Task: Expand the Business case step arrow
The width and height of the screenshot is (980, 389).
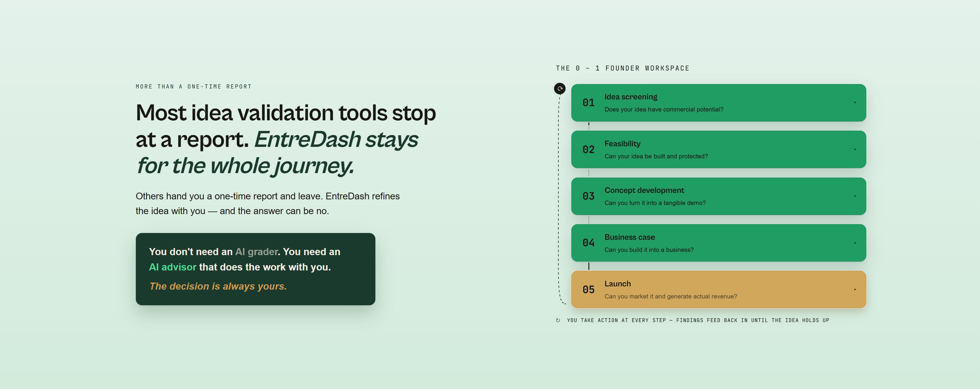Action: (x=855, y=243)
